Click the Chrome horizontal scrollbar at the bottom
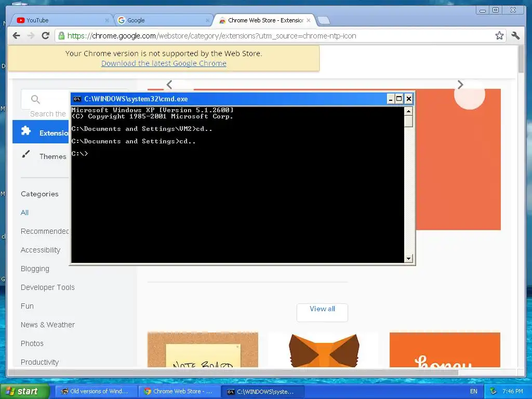 pos(233,373)
